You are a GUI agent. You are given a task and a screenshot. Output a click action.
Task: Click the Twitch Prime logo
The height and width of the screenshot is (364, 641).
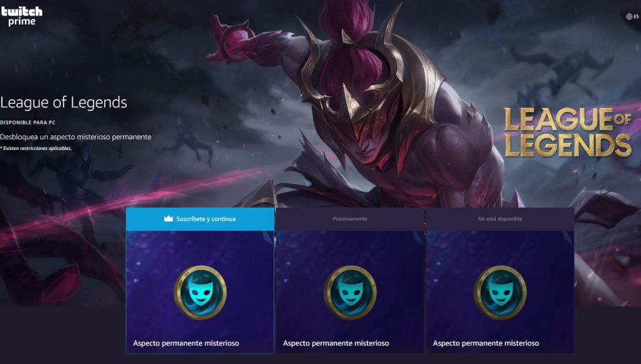[21, 16]
